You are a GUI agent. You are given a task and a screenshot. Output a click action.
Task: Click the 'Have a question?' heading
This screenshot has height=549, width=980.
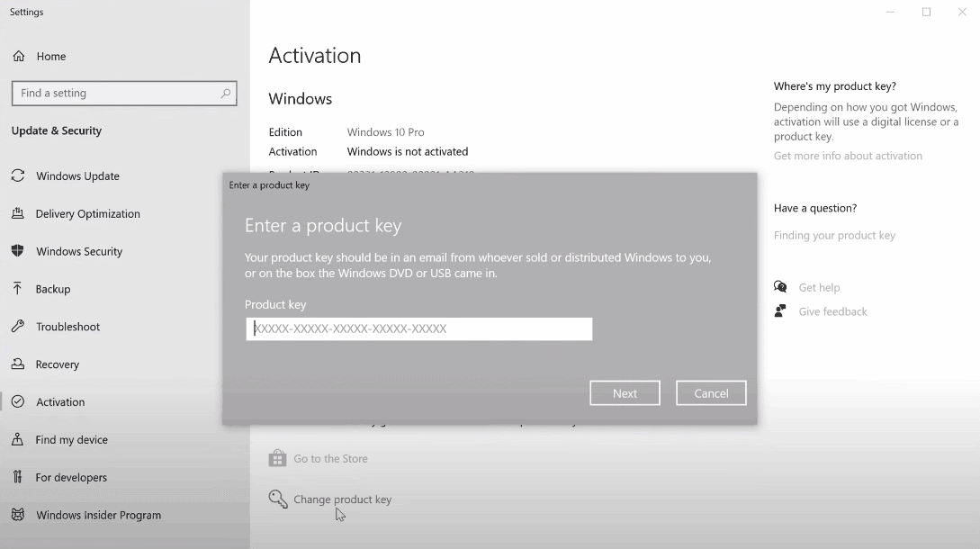(815, 208)
